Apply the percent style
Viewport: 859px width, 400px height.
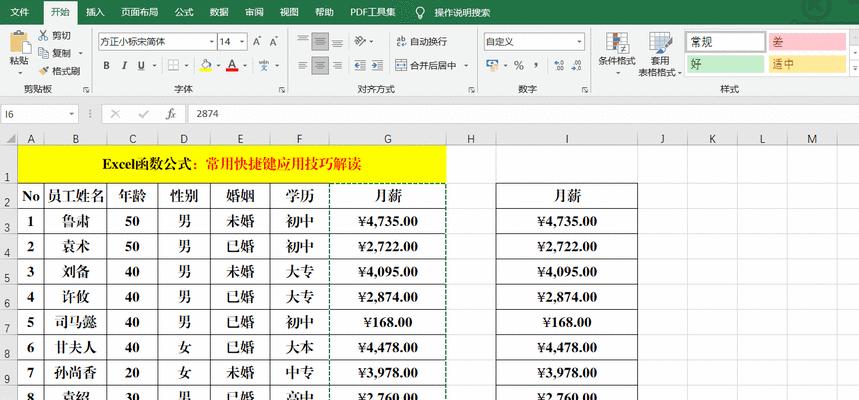(519, 66)
